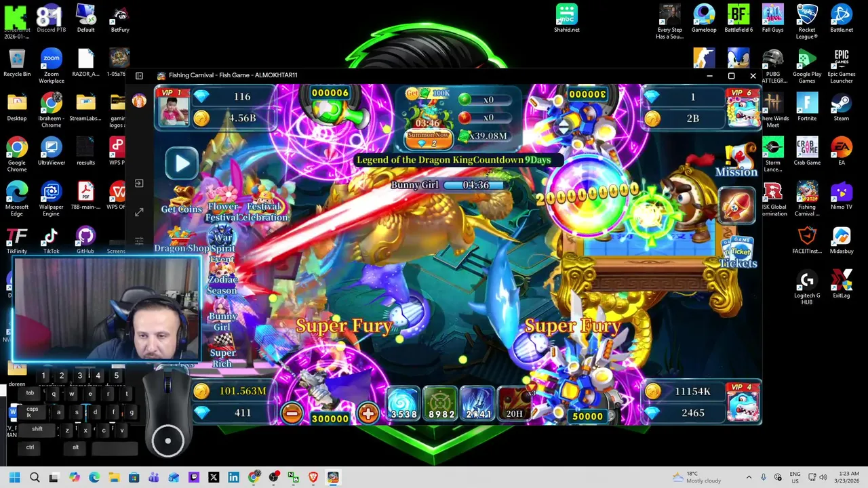
Task: Open Shahid.net desktop shortcut
Action: (x=566, y=18)
